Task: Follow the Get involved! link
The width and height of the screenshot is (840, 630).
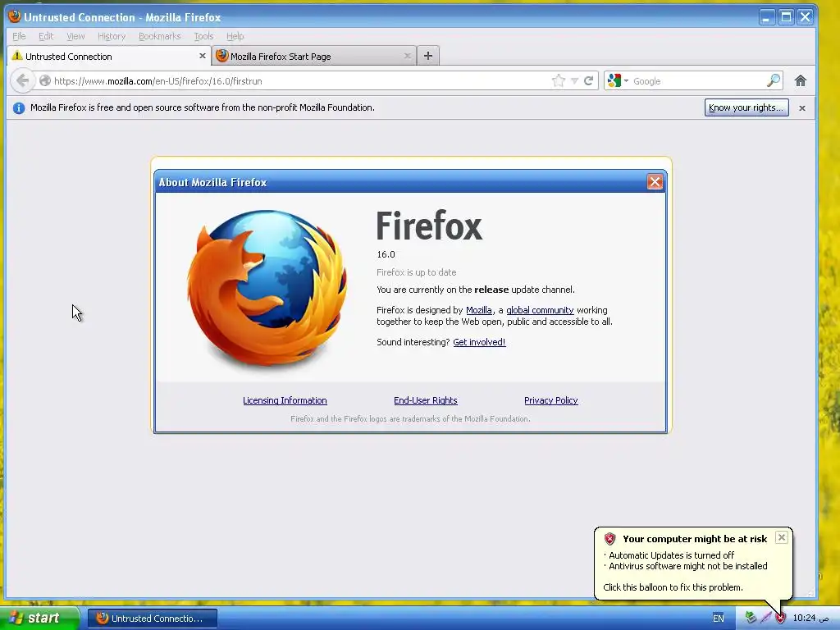Action: coord(479,342)
